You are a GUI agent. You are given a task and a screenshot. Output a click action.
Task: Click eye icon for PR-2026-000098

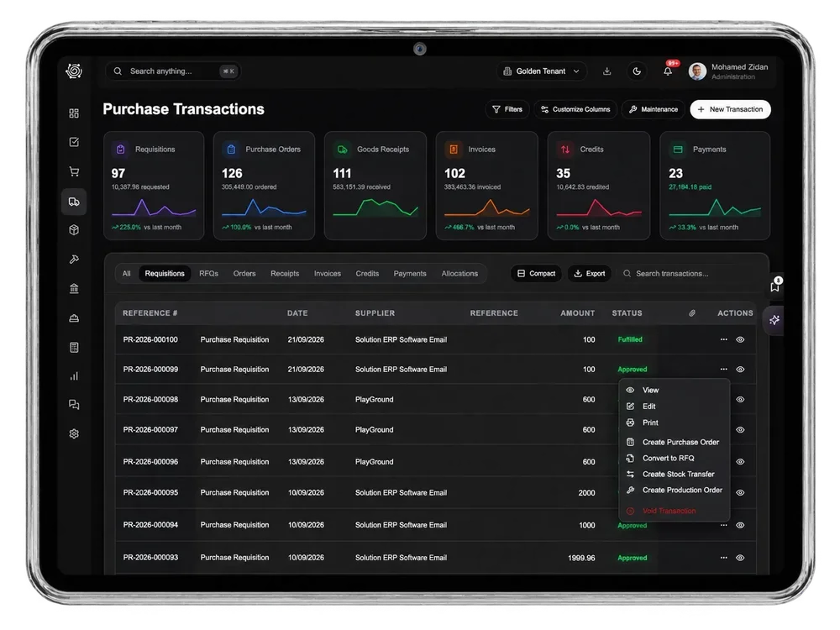click(740, 400)
